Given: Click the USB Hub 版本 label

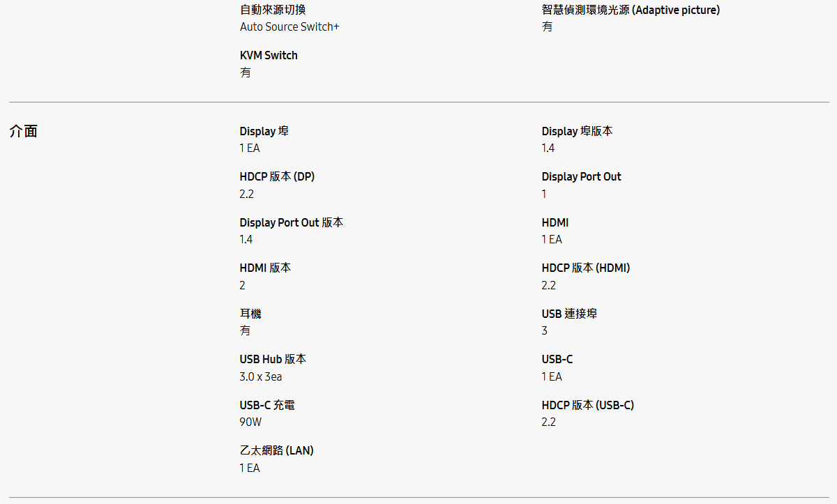Looking at the screenshot, I should (273, 359).
